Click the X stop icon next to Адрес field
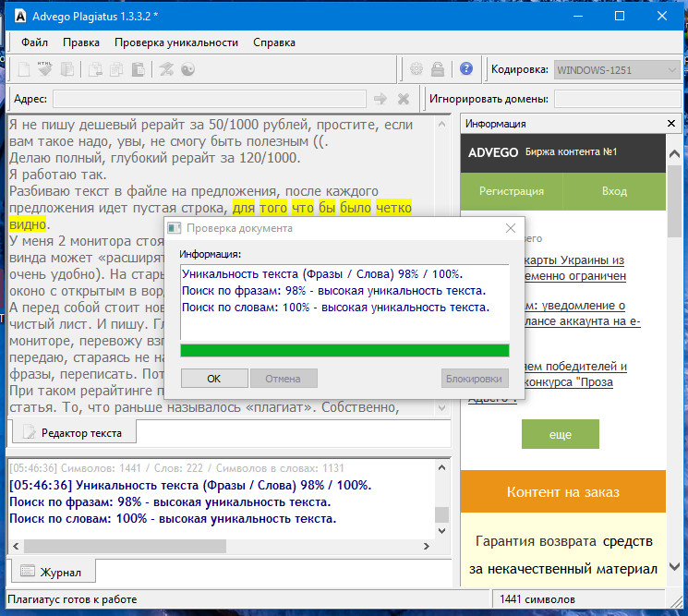The image size is (688, 616). point(404,99)
